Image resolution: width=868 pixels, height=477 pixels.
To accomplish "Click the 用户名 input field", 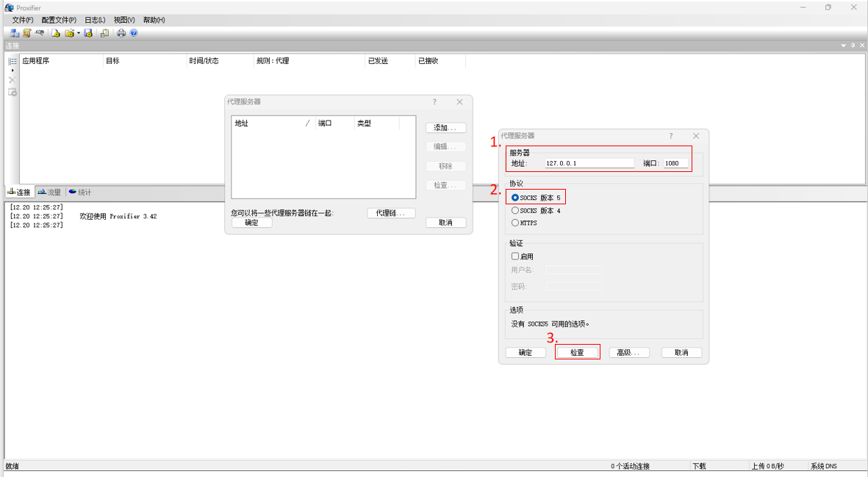I will point(573,270).
